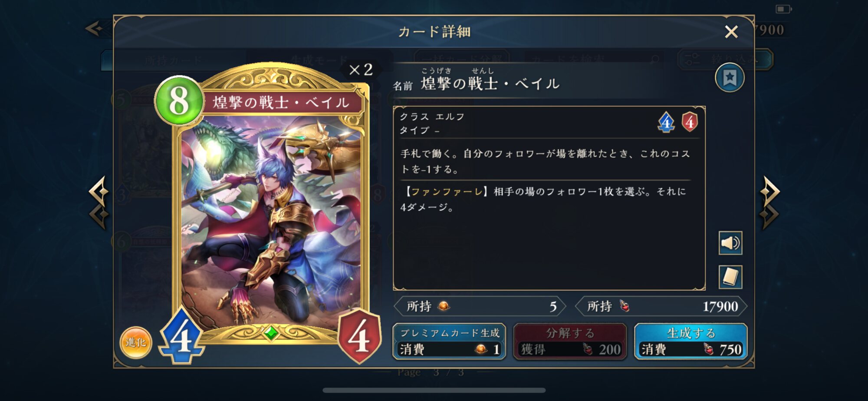Open the card flavor text scroll icon
The height and width of the screenshot is (401, 868).
point(730,277)
